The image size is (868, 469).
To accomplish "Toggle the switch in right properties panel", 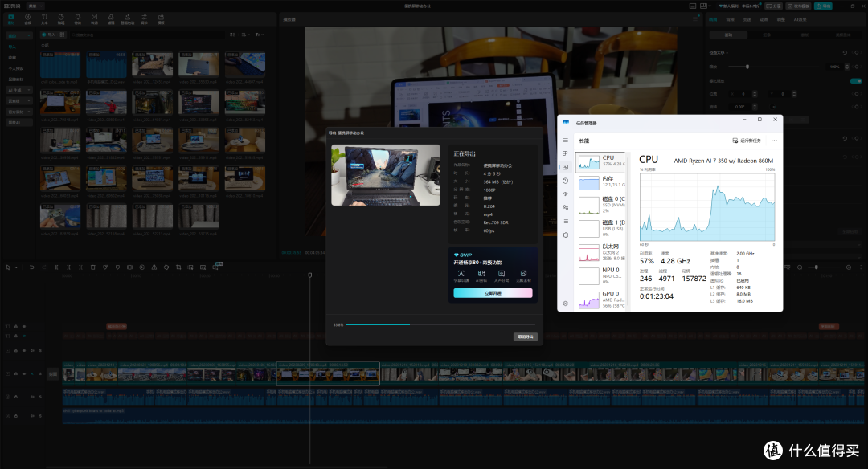I will point(856,81).
